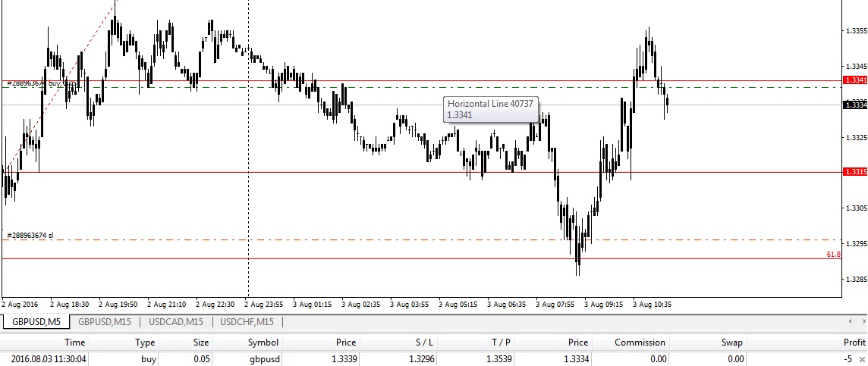Image resolution: width=868 pixels, height=366 pixels.
Task: Select the #288963674 sl stop loss label
Action: coord(30,236)
